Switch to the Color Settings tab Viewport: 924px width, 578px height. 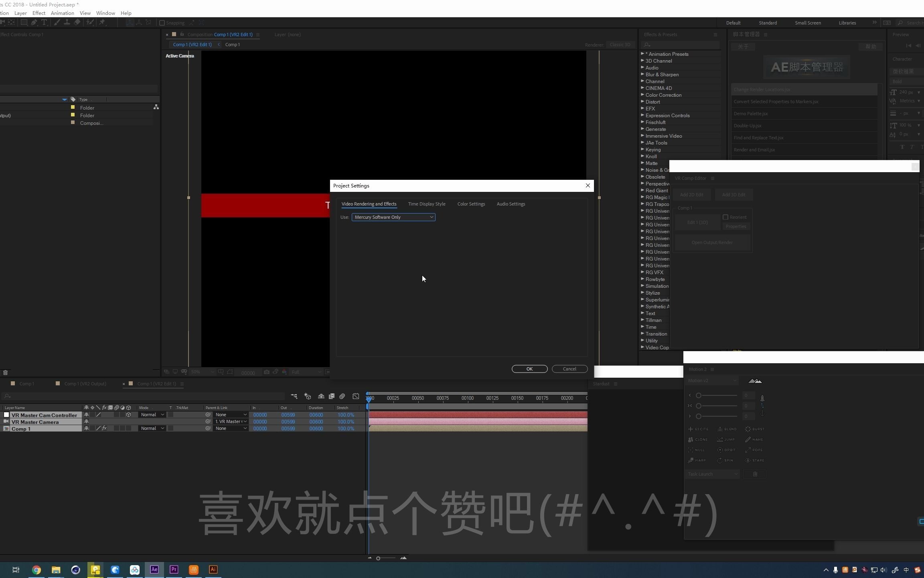pos(471,204)
